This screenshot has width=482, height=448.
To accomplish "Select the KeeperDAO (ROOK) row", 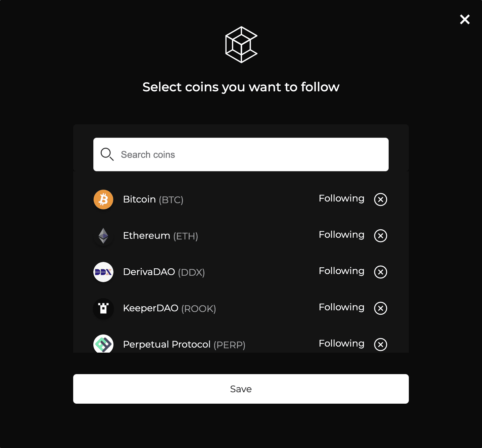I will (x=201, y=308).
